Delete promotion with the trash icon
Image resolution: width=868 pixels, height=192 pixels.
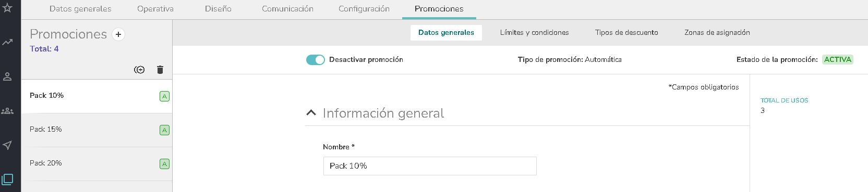point(160,70)
